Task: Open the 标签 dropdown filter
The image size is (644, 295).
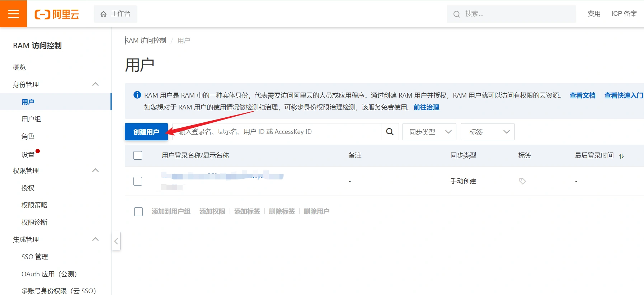Action: click(x=487, y=132)
